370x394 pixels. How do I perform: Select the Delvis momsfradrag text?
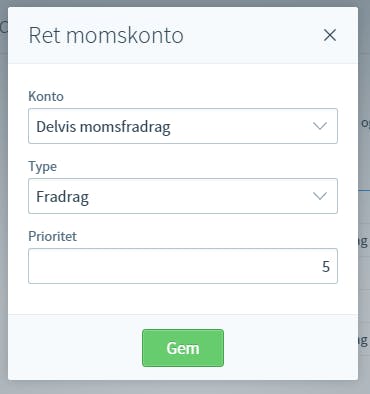pyautogui.click(x=103, y=127)
